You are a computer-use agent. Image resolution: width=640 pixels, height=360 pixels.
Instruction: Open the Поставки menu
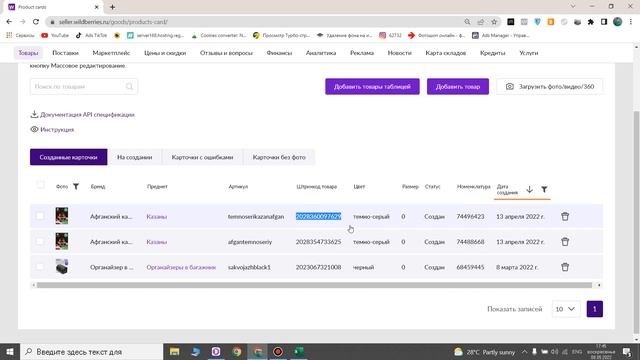[65, 53]
